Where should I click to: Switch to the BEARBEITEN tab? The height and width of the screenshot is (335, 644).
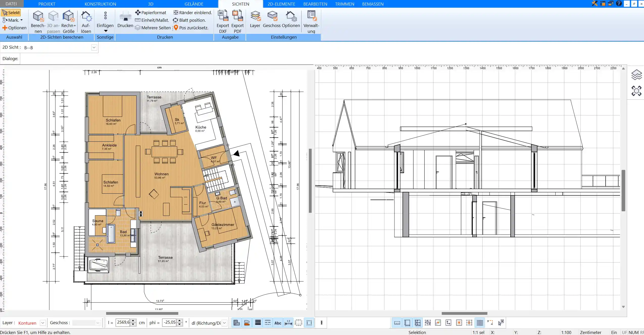coord(315,4)
